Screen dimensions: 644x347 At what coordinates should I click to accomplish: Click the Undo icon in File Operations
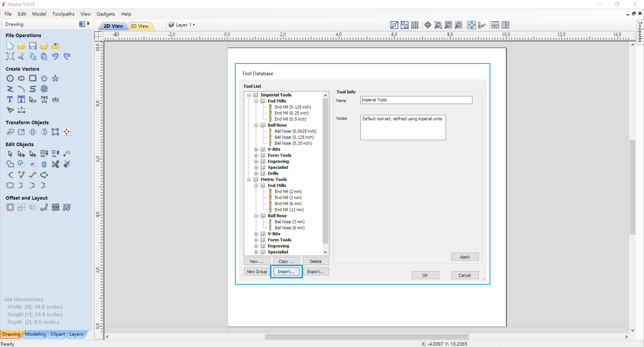coord(55,56)
